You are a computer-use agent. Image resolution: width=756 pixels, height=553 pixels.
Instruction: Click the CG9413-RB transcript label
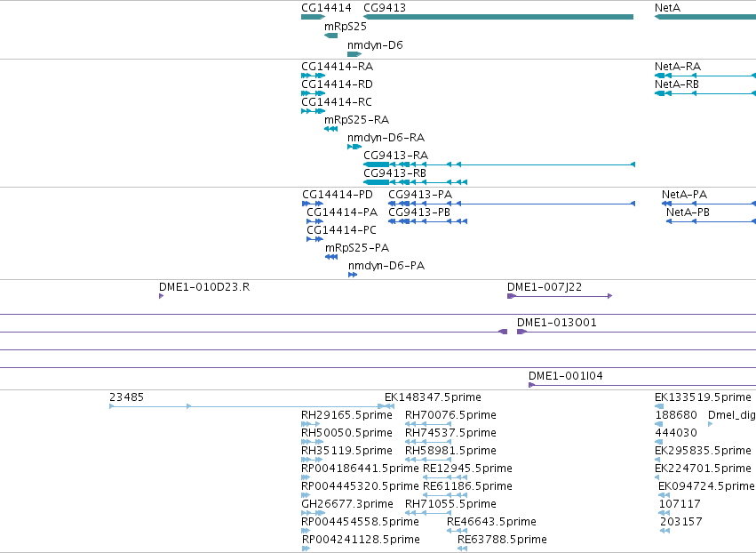tap(394, 172)
